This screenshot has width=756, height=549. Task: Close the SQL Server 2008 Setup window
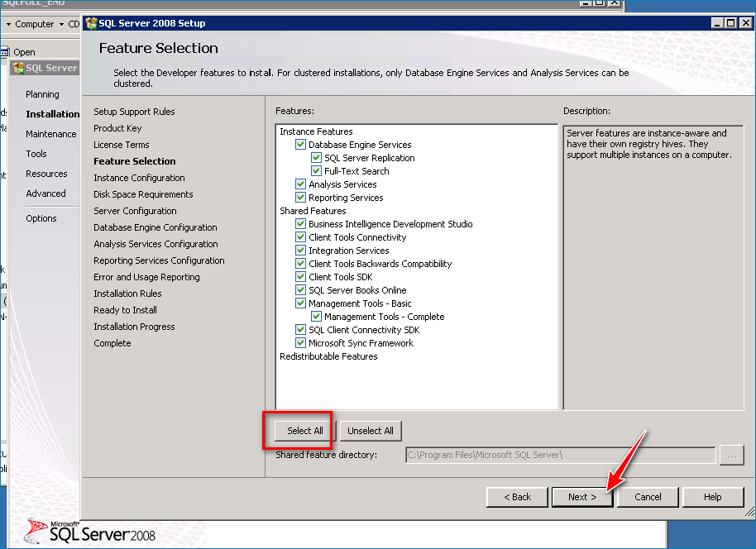tap(746, 22)
